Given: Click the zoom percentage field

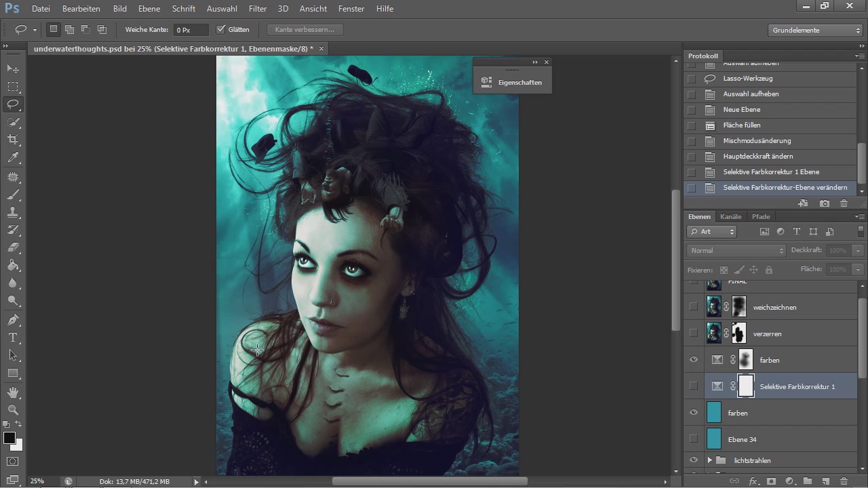Looking at the screenshot, I should (x=37, y=481).
